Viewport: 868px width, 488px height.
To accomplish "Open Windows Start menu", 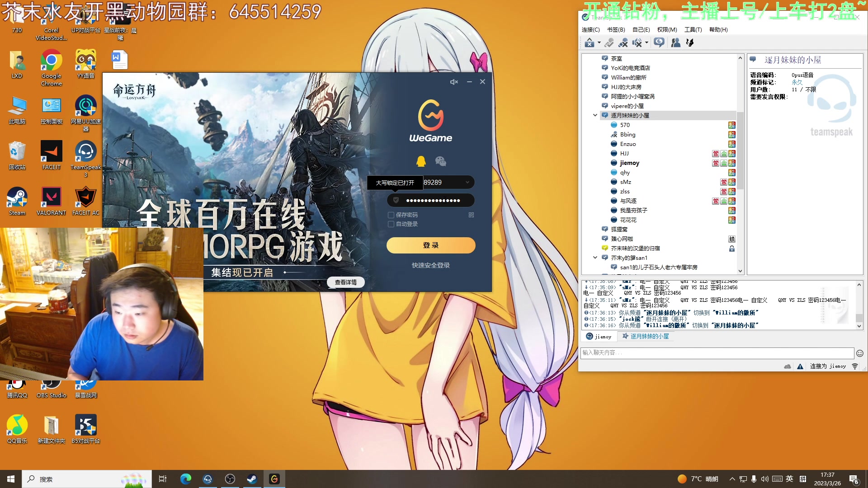I will 11,479.
